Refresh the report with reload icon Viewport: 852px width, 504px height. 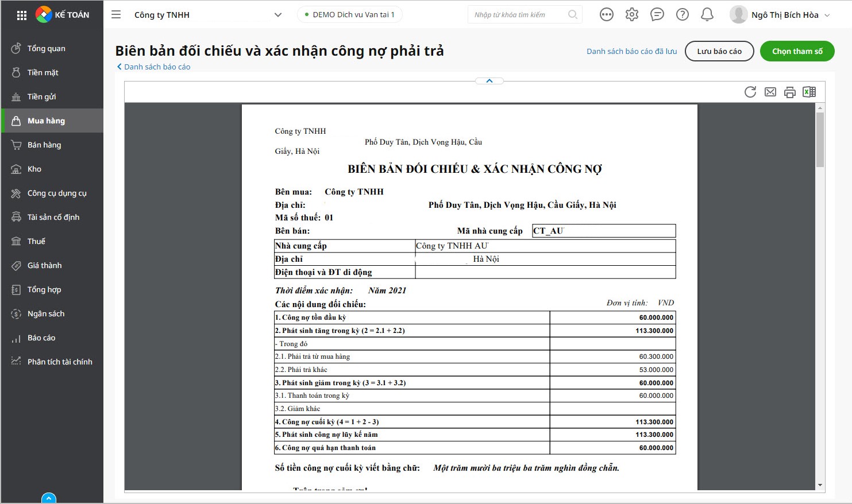[750, 92]
